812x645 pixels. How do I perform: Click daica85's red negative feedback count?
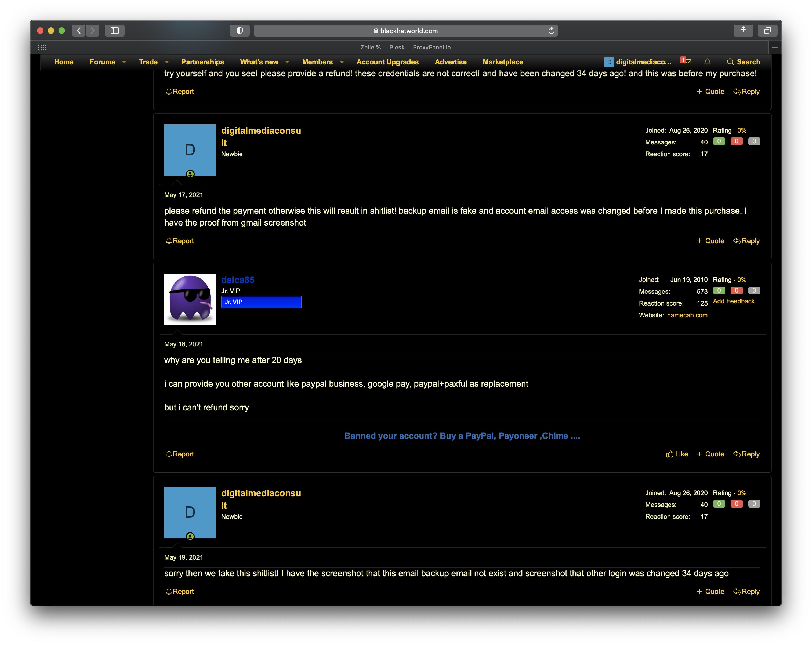[x=737, y=291]
